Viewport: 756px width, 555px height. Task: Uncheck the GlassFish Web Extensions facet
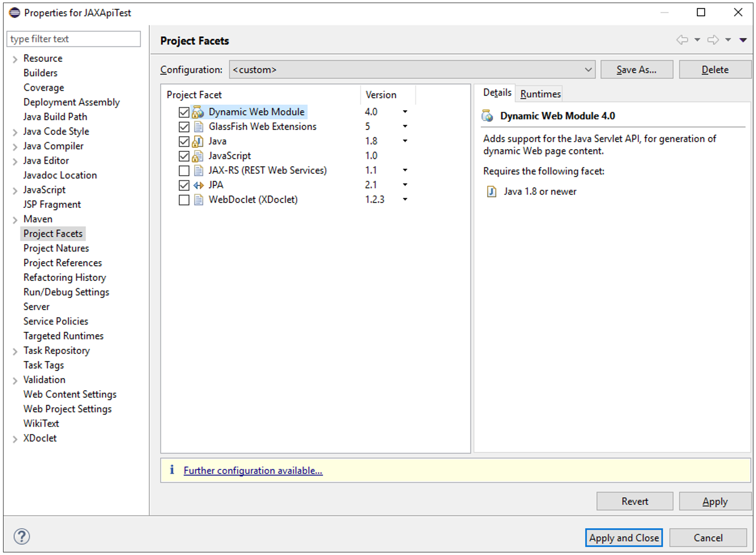pyautogui.click(x=184, y=127)
